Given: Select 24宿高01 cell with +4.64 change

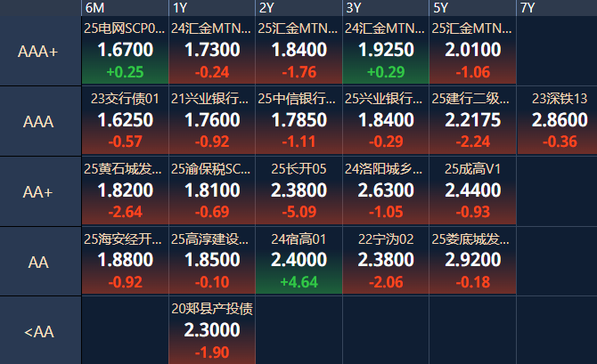Looking at the screenshot, I should (x=298, y=261).
